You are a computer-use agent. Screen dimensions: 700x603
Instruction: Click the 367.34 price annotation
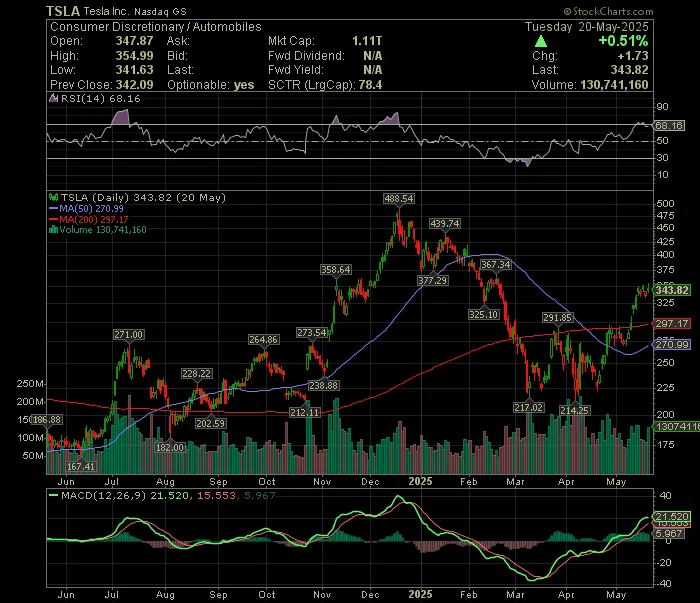point(495,265)
